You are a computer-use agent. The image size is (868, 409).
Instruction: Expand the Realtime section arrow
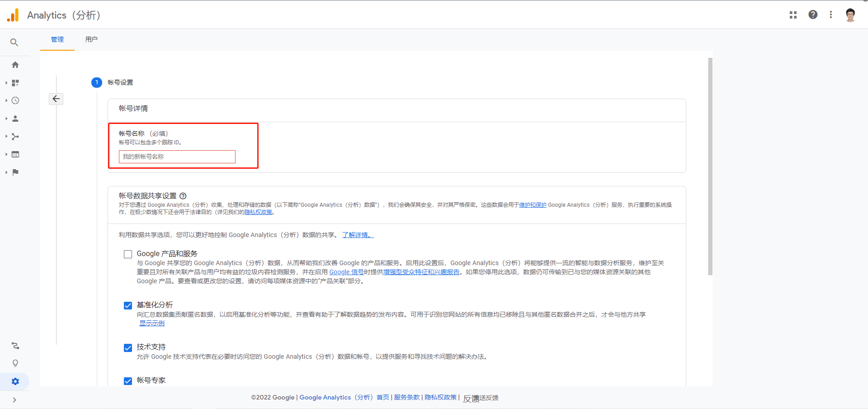pyautogui.click(x=6, y=100)
